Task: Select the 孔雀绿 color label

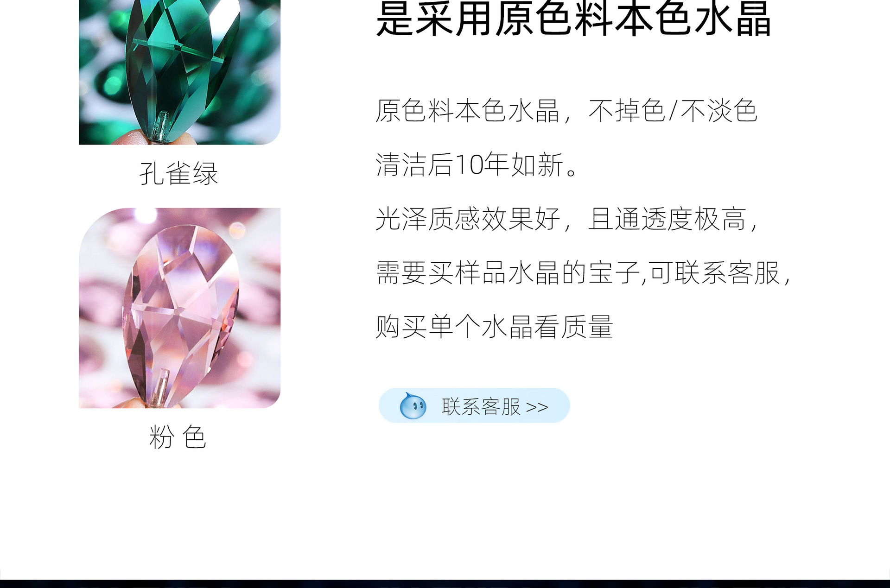Action: click(x=178, y=174)
